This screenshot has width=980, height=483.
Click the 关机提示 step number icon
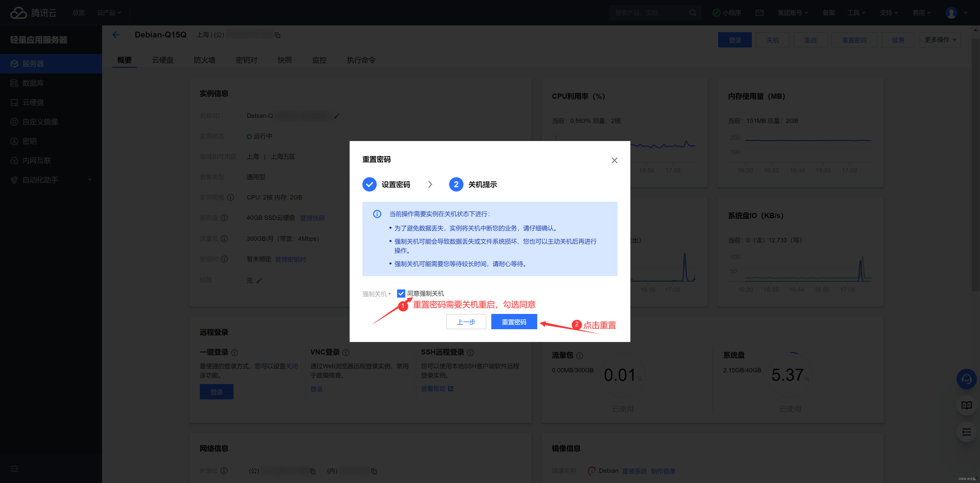(456, 184)
